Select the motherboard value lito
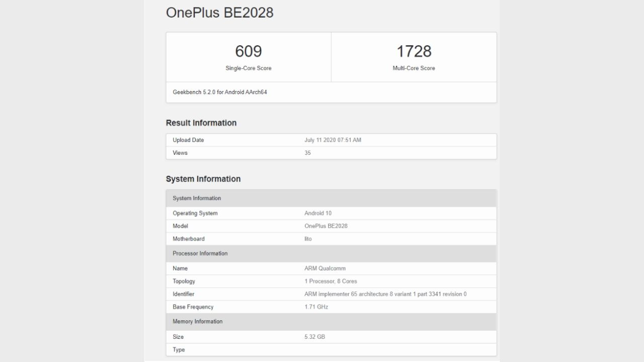The width and height of the screenshot is (644, 362). pos(308,239)
